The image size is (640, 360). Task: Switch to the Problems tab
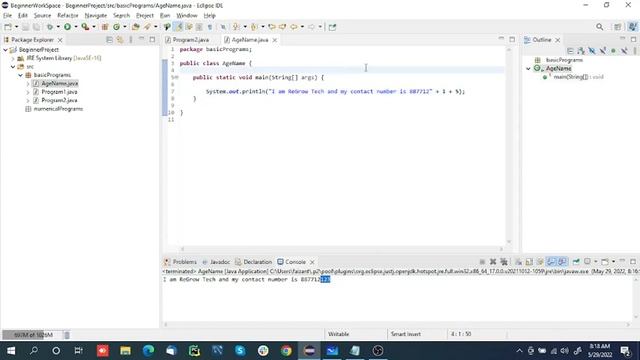click(x=180, y=262)
